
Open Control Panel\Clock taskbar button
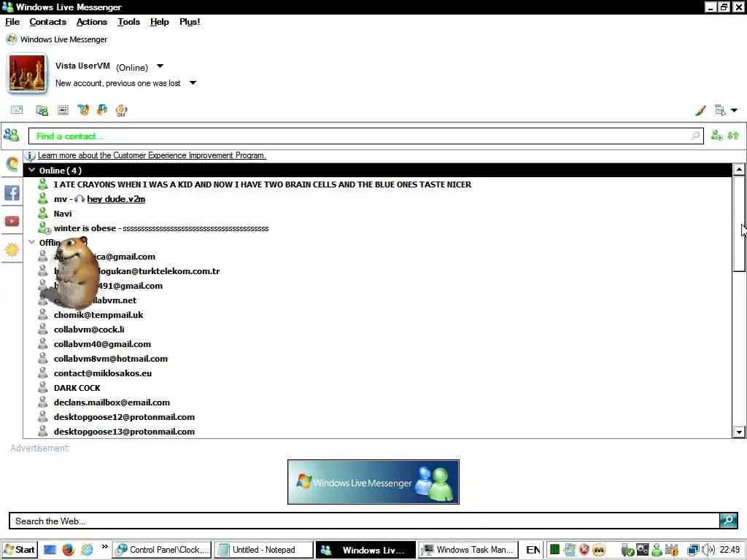(162, 550)
